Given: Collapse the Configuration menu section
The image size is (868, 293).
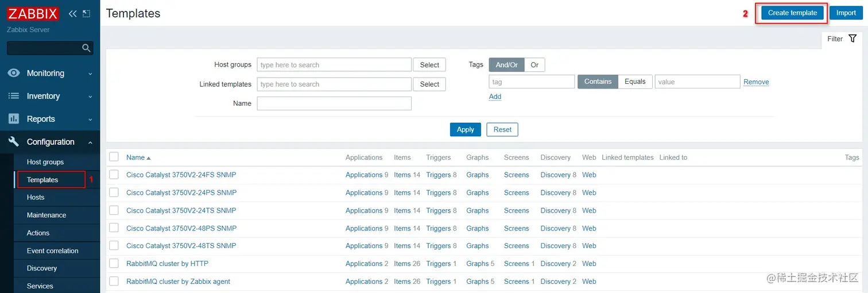Looking at the screenshot, I should pyautogui.click(x=50, y=142).
